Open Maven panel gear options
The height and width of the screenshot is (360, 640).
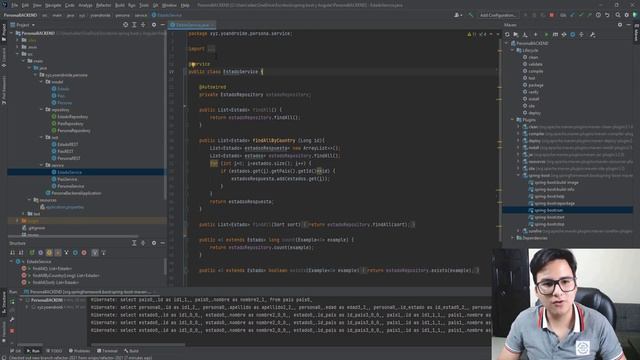(x=620, y=25)
